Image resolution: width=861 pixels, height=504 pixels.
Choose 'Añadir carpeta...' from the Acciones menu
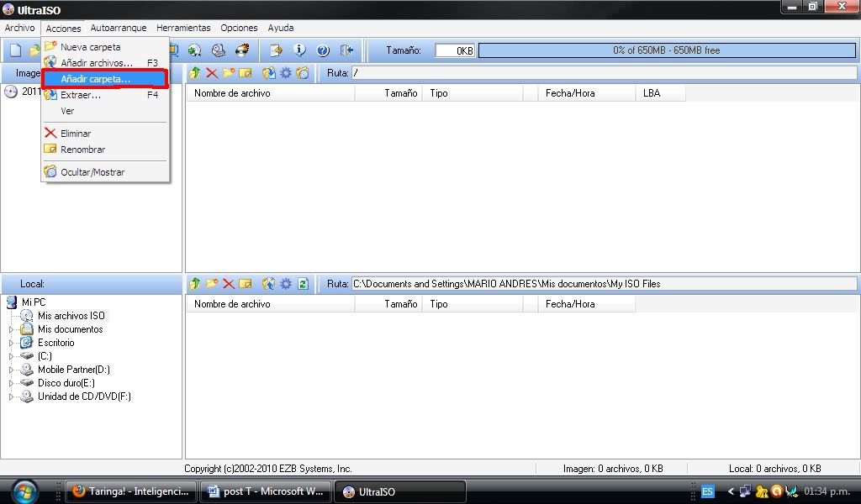pos(105,79)
